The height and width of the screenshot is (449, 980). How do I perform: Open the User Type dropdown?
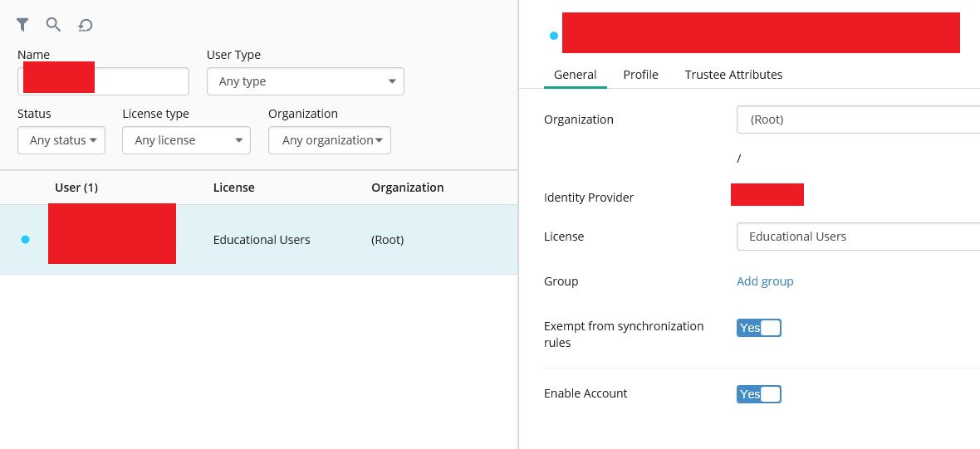click(x=305, y=81)
